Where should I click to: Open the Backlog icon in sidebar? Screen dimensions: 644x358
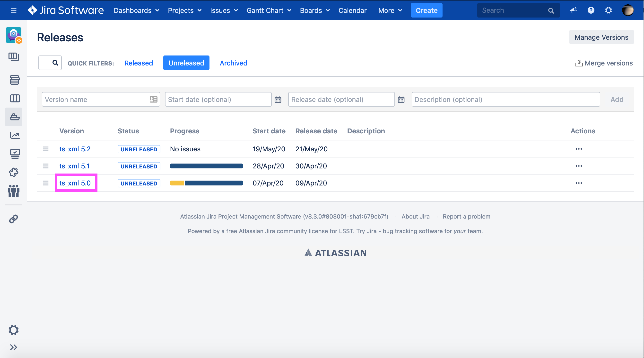(15, 80)
